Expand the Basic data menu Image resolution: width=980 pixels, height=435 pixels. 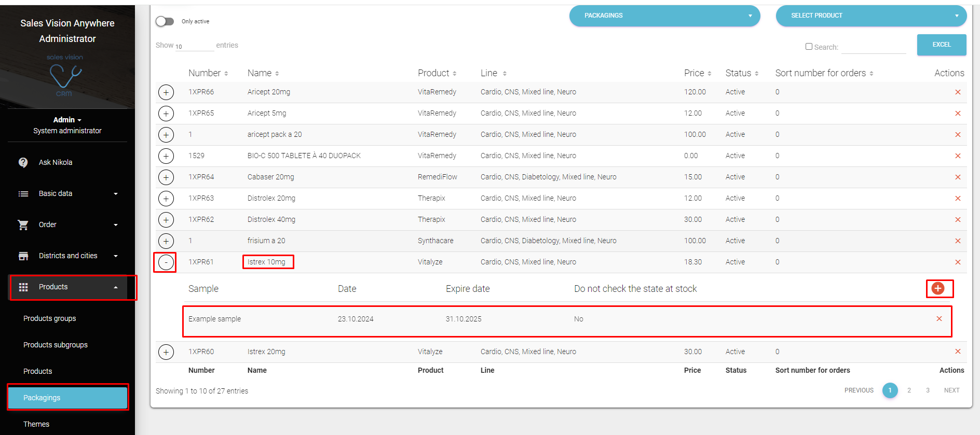coord(67,193)
